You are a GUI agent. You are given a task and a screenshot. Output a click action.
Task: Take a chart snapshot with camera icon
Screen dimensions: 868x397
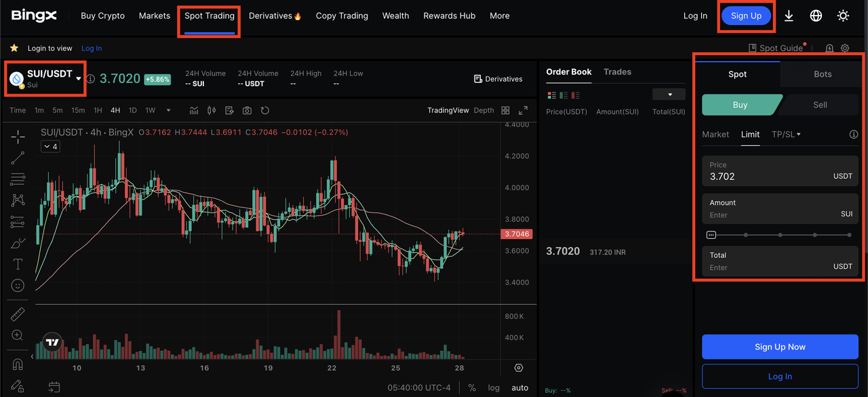(247, 111)
